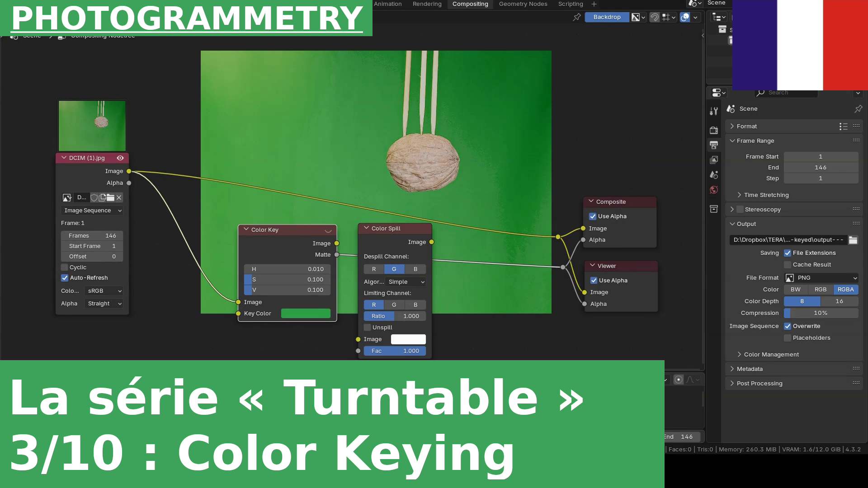Open snap node element options

(669, 17)
